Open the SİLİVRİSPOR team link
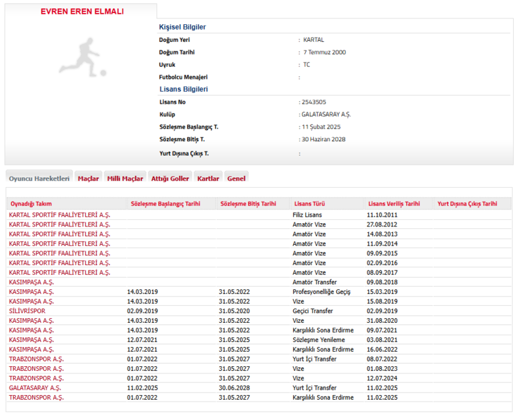 tap(28, 311)
